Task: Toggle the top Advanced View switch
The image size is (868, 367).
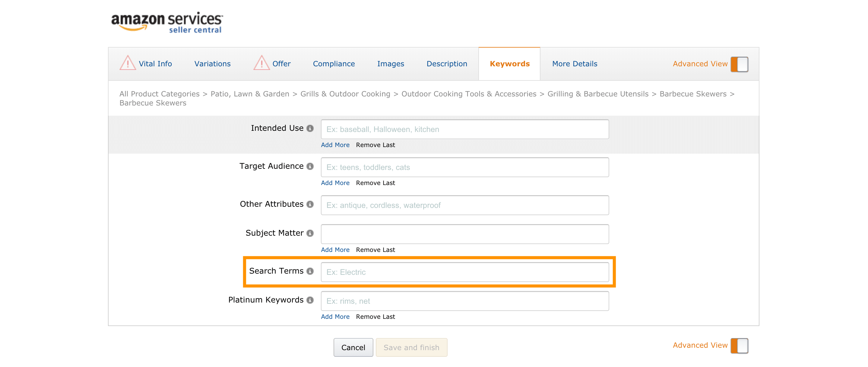Action: click(739, 64)
